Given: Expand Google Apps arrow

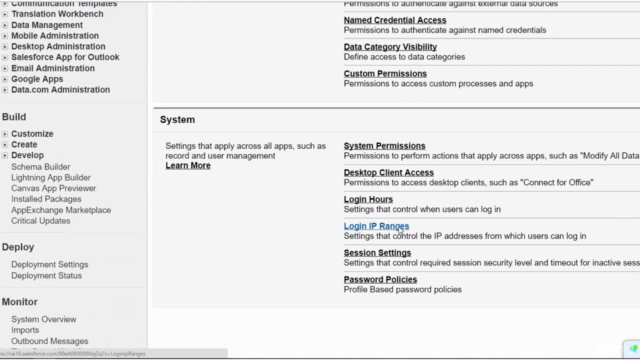Looking at the screenshot, I should tap(4, 79).
